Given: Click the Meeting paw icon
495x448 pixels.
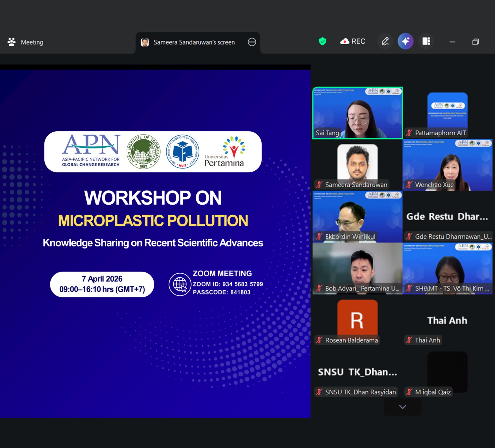Looking at the screenshot, I should 12,42.
